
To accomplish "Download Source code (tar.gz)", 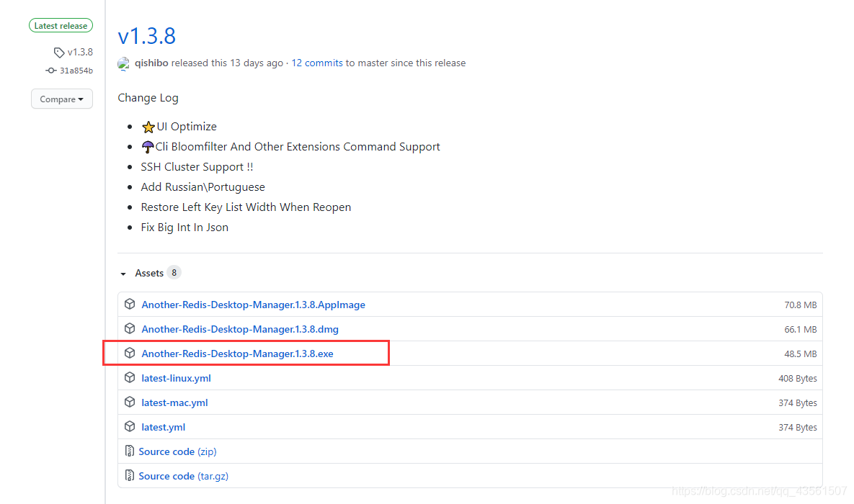I will pos(184,476).
